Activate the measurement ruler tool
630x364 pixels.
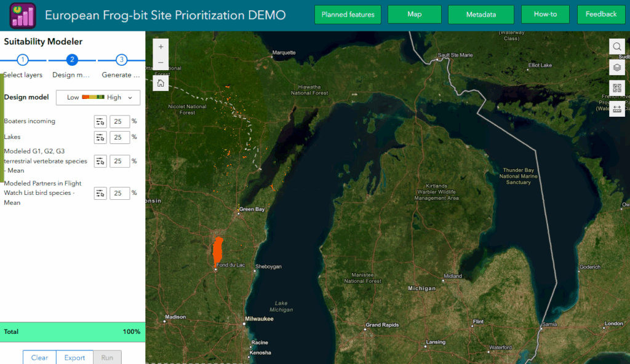pos(617,109)
